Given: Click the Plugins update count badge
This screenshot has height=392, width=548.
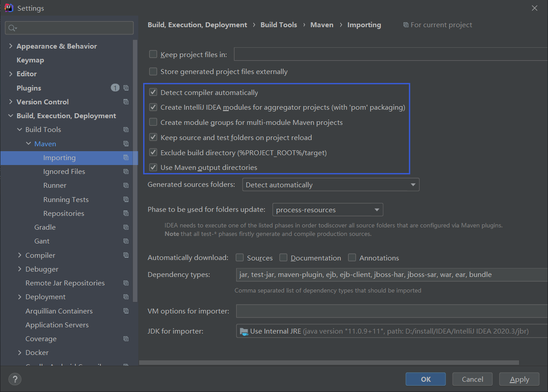Looking at the screenshot, I should tap(115, 88).
